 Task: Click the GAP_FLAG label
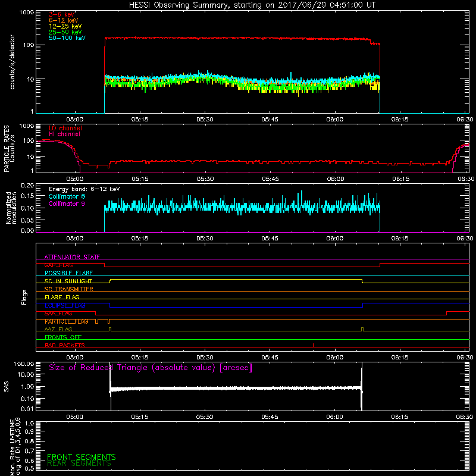pyautogui.click(x=58, y=265)
